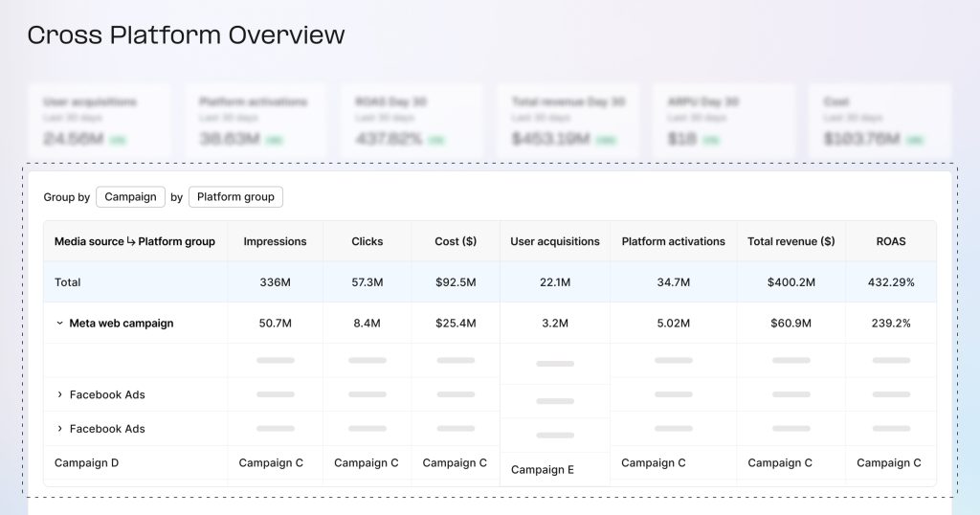Collapse the Meta web campaign row

click(x=60, y=324)
